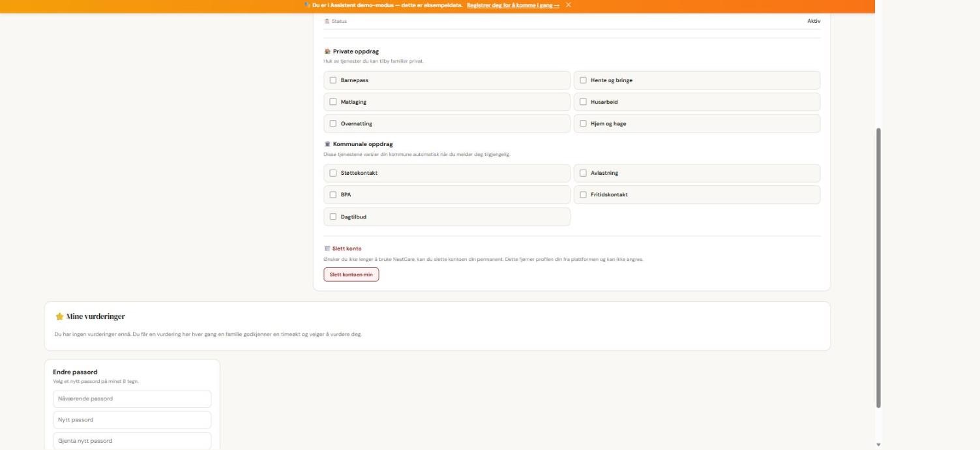This screenshot has width=980, height=450.
Task: Tick the Støttekontakt checkbox
Action: (x=333, y=173)
